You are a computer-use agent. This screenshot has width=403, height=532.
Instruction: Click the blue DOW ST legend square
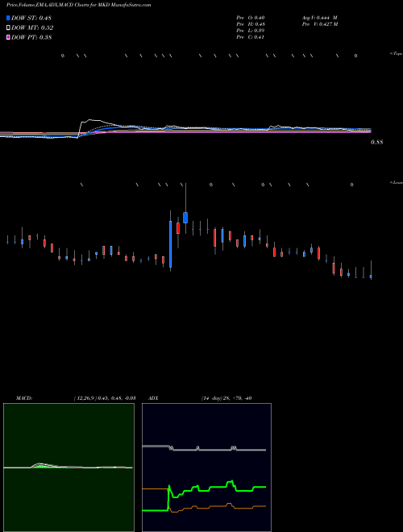[x=8, y=18]
